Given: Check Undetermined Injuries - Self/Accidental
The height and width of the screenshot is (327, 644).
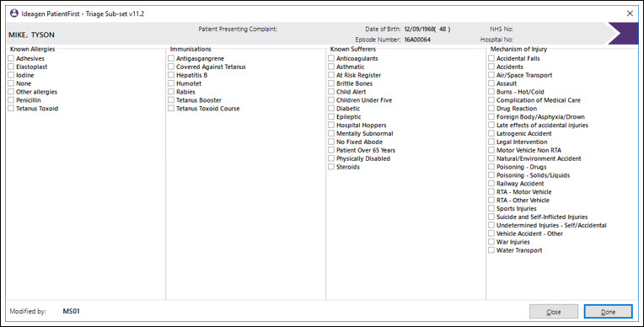Looking at the screenshot, I should coord(491,225).
